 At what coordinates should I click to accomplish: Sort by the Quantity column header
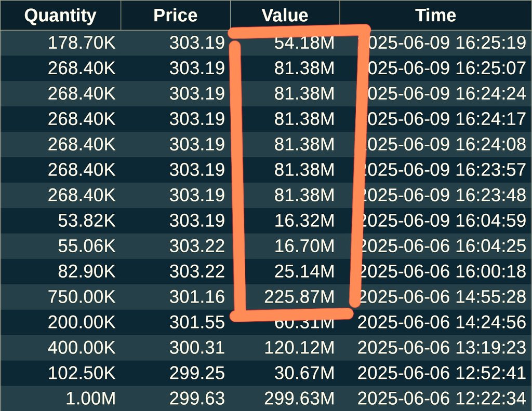coord(60,15)
